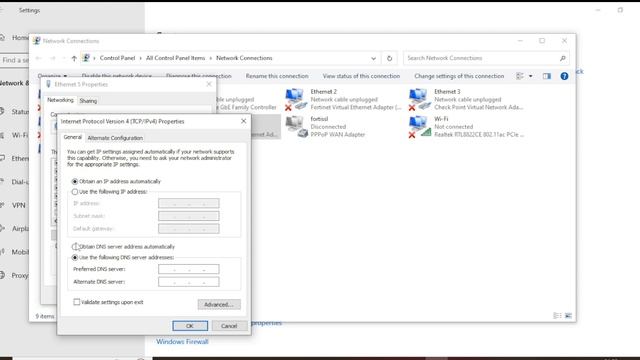Click the Network Connections title bar icon
This screenshot has width=640, height=360.
tap(37, 41)
